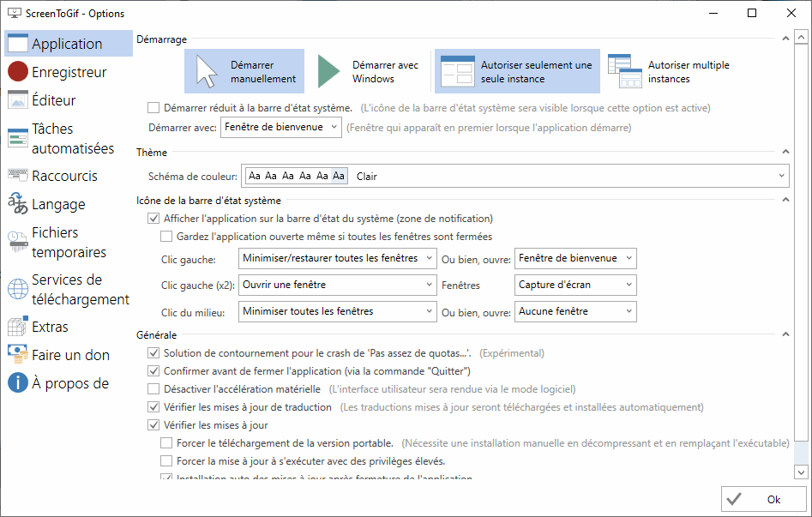Viewport: 812px width, 517px height.
Task: Open the Démarrer avec dropdown
Action: (281, 127)
